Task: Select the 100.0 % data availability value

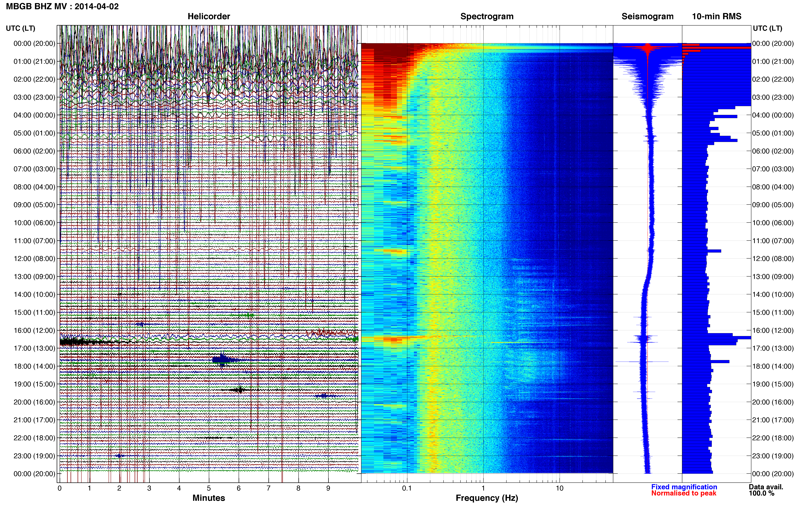Action: point(761,493)
